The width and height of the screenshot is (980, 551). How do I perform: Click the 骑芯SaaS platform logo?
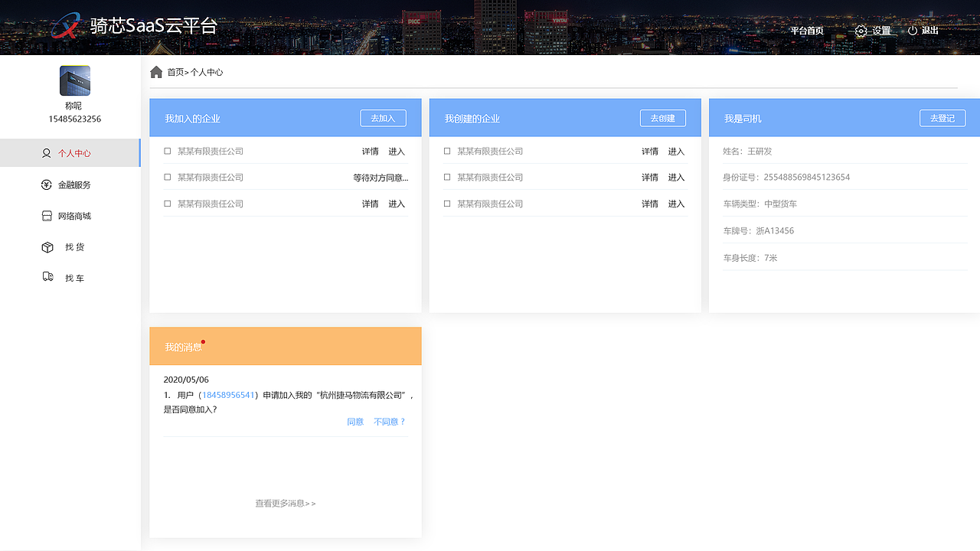click(x=67, y=26)
